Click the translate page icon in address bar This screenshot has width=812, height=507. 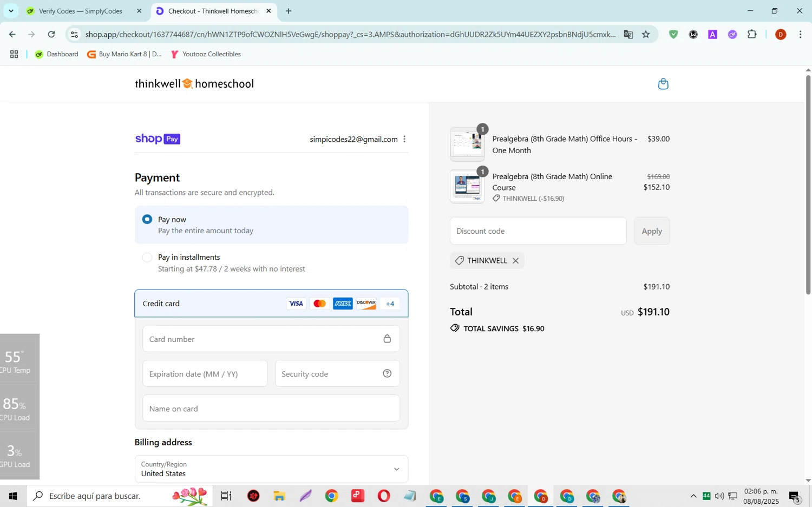(x=628, y=34)
